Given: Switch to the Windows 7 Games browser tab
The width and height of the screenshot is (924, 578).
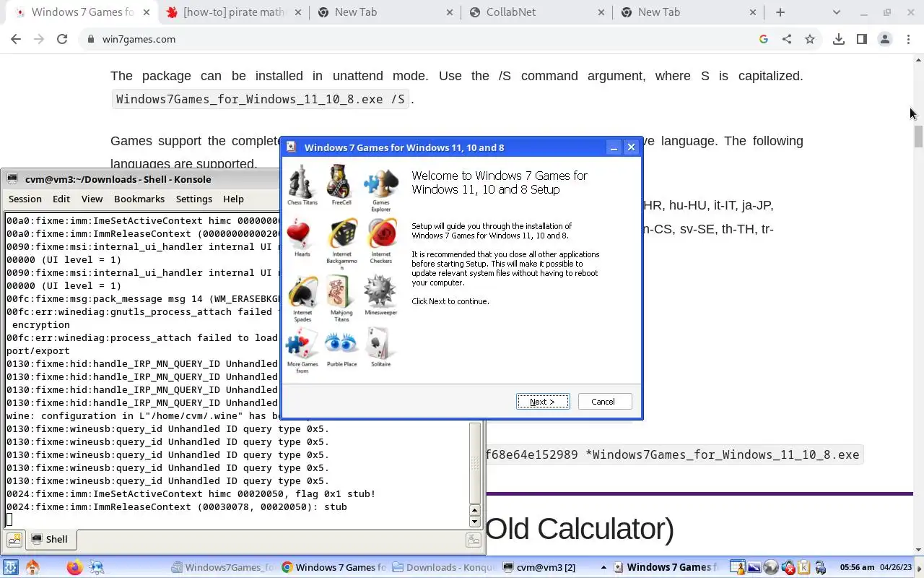Looking at the screenshot, I should tap(82, 12).
